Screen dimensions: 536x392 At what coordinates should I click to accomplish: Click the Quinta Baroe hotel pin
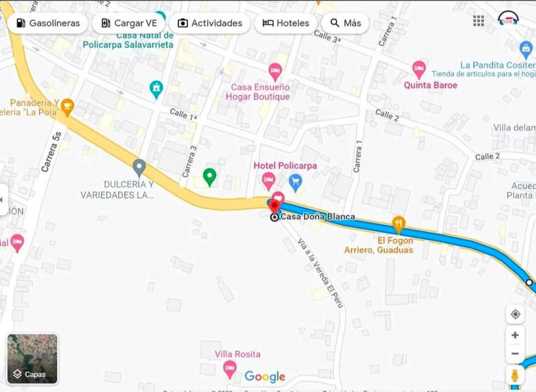pos(419,71)
